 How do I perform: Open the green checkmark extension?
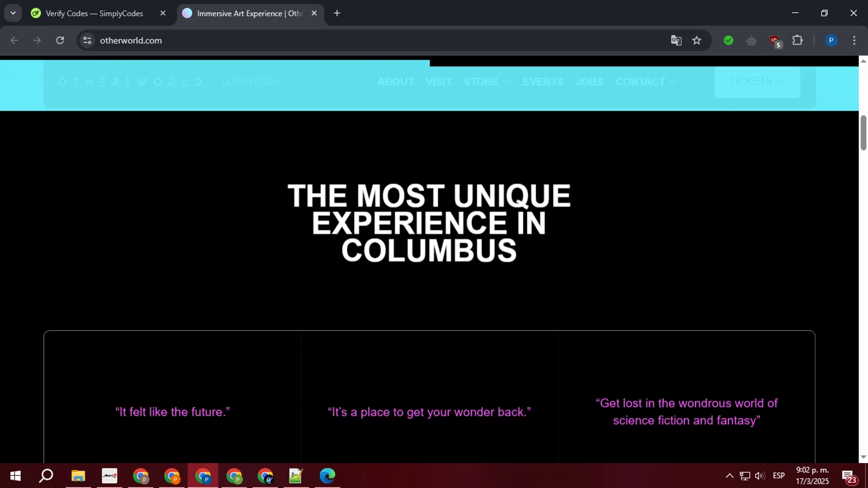[x=729, y=41]
